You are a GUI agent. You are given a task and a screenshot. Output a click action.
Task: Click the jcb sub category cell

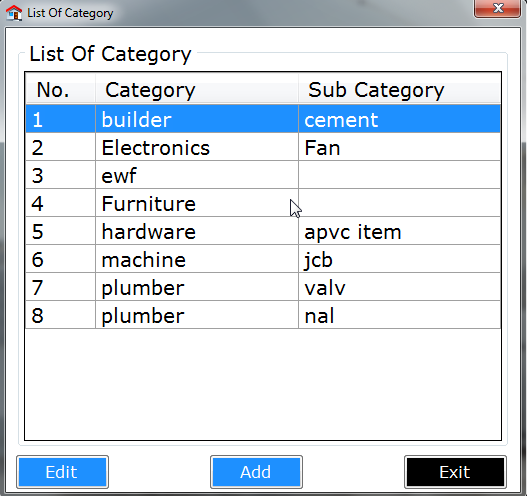coord(400,259)
